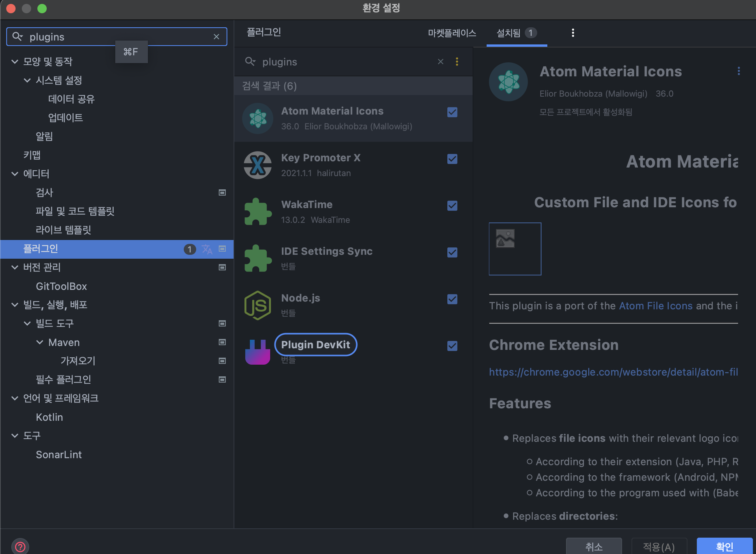The width and height of the screenshot is (756, 554).
Task: Click the plugin screenshot thumbnail placeholder
Action: tap(515, 249)
